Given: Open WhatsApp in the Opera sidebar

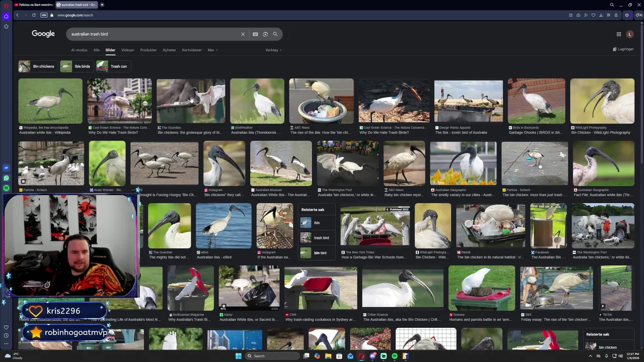Looking at the screenshot, I should (x=6, y=178).
